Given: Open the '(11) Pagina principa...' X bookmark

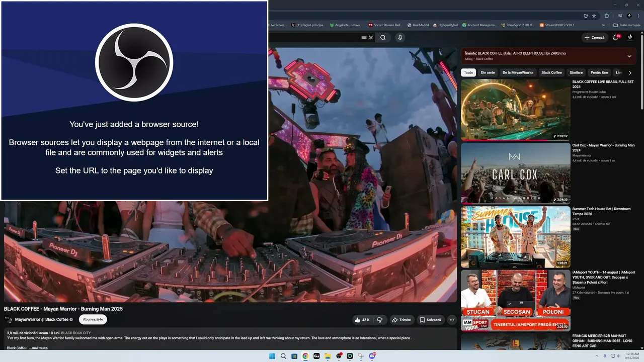Looking at the screenshot, I should click(x=308, y=25).
